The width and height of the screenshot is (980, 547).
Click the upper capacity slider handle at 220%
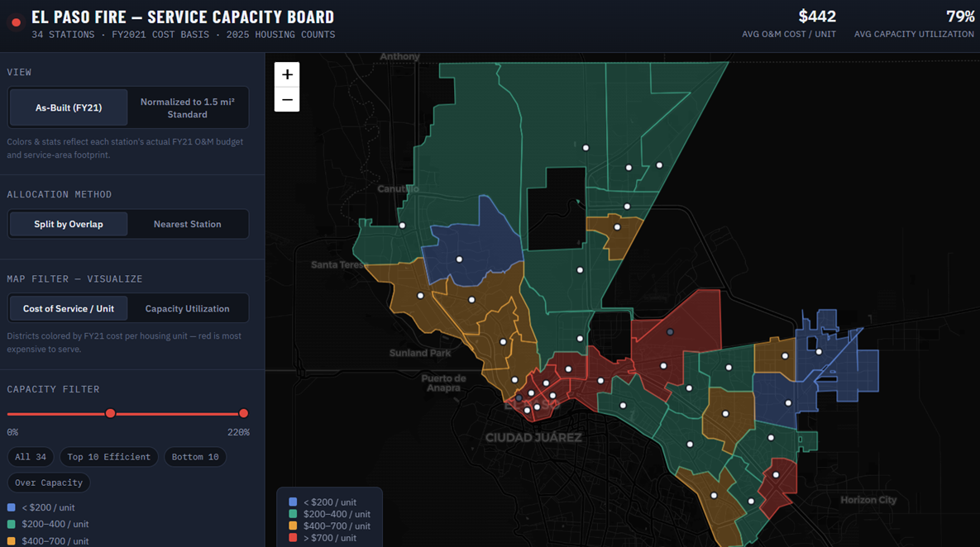pos(244,413)
